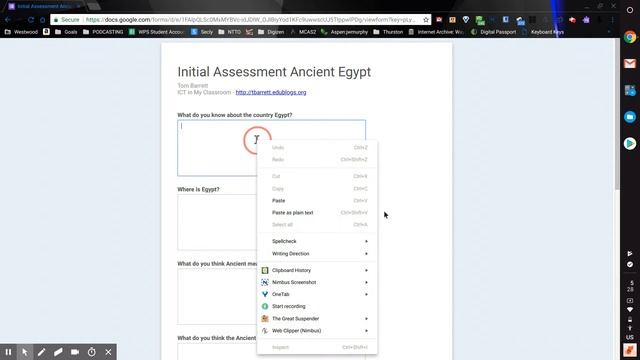This screenshot has height=360, width=640.
Task: Close the recording toolbar with X
Action: 108,352
